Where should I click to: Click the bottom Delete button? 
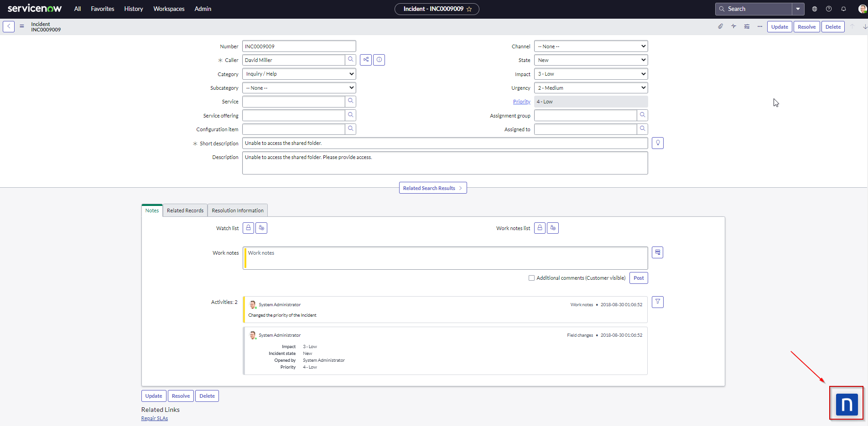click(x=207, y=396)
